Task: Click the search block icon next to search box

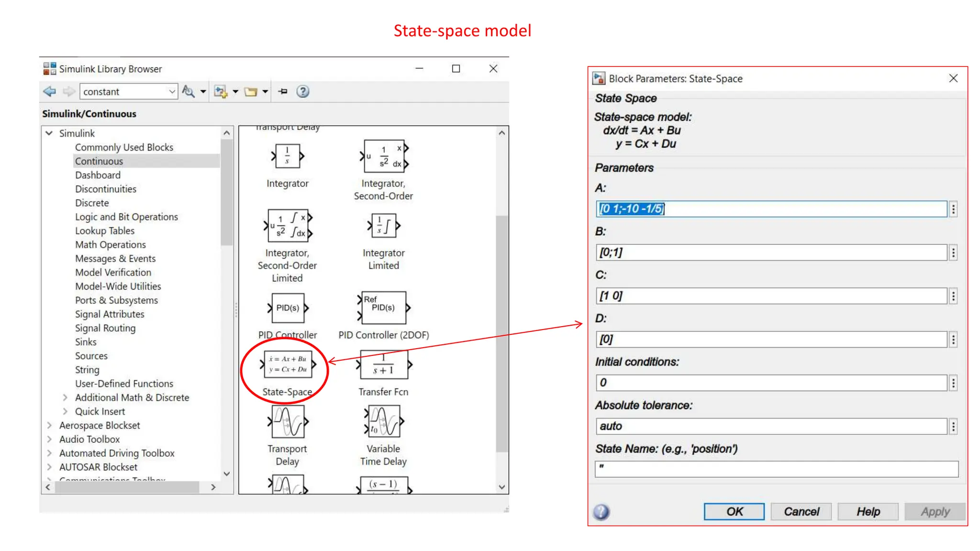Action: [x=189, y=91]
